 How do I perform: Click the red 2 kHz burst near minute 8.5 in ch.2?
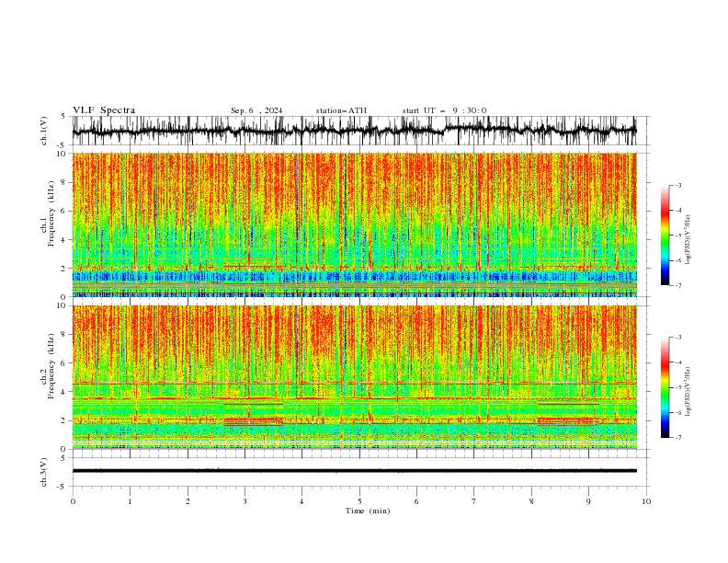tap(569, 421)
